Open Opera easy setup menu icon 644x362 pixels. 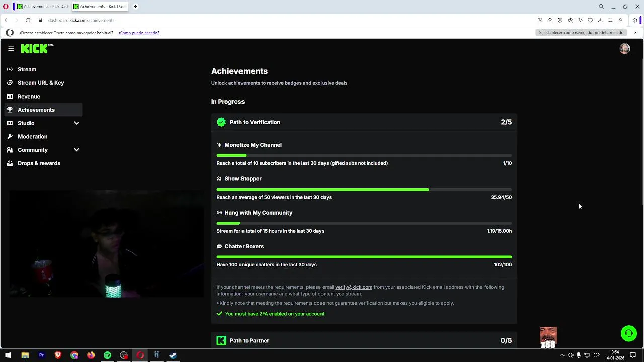tap(610, 20)
